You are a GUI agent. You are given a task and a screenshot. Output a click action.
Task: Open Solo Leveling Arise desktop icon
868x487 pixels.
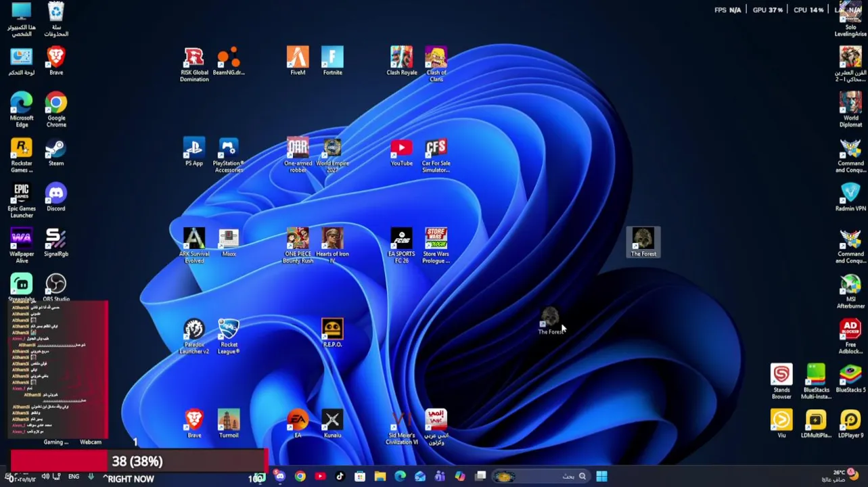coord(850,20)
